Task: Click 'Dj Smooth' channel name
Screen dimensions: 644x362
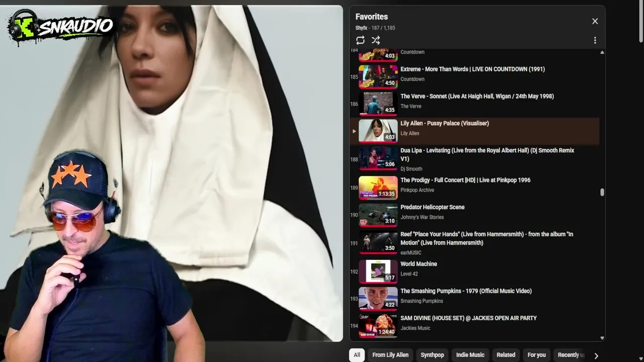Action: 411,169
